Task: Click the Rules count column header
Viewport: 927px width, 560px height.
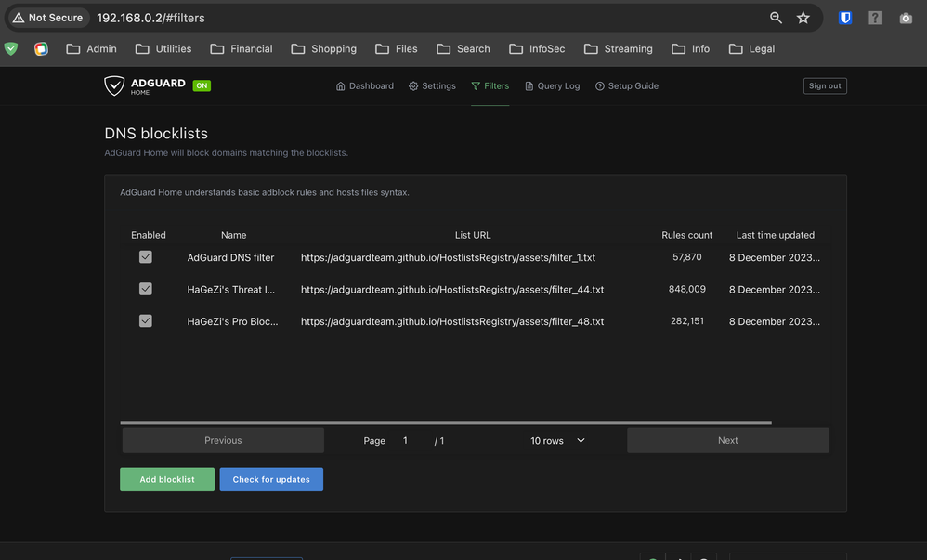Action: coord(687,235)
